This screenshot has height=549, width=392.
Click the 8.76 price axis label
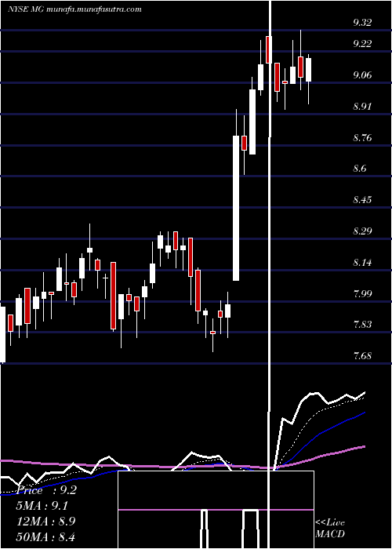pos(362,137)
